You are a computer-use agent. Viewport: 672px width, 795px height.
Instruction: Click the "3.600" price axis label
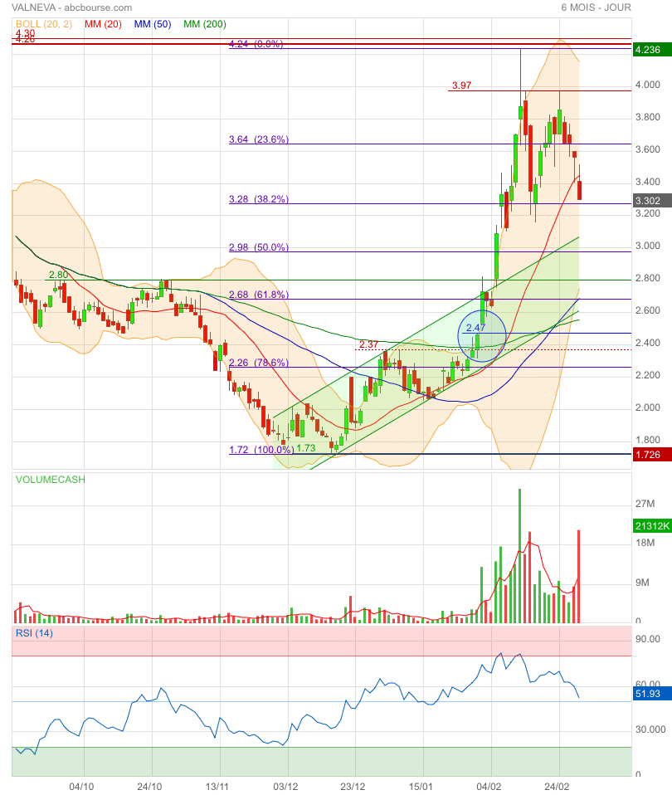coord(648,149)
